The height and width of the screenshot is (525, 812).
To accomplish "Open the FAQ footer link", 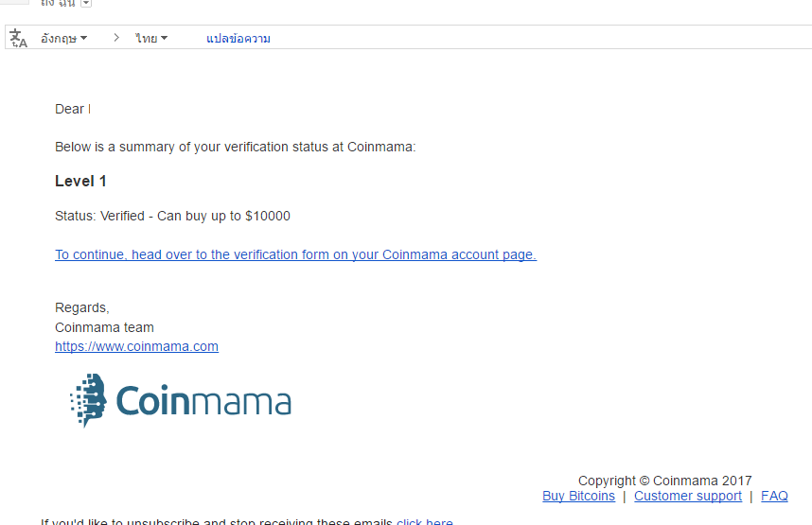I will [x=774, y=496].
